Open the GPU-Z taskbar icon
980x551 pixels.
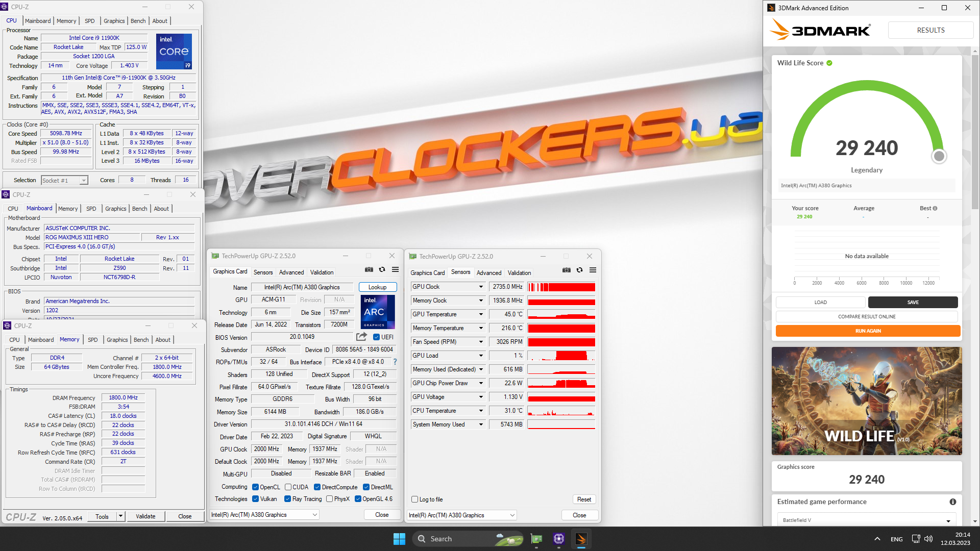tap(536, 539)
